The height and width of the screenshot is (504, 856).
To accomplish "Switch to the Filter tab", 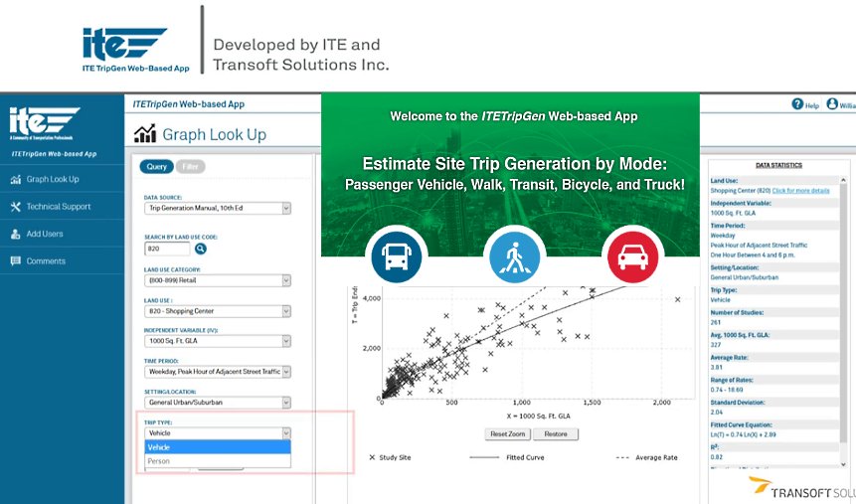I will 191,167.
